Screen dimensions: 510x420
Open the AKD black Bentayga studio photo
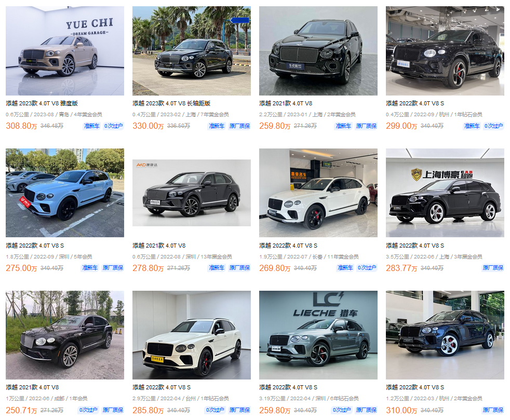coord(192,193)
